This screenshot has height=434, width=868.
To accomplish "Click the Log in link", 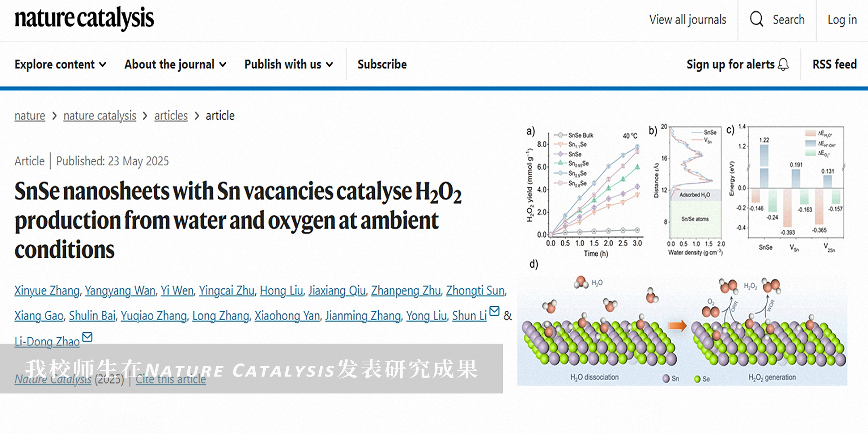I will 842,20.
